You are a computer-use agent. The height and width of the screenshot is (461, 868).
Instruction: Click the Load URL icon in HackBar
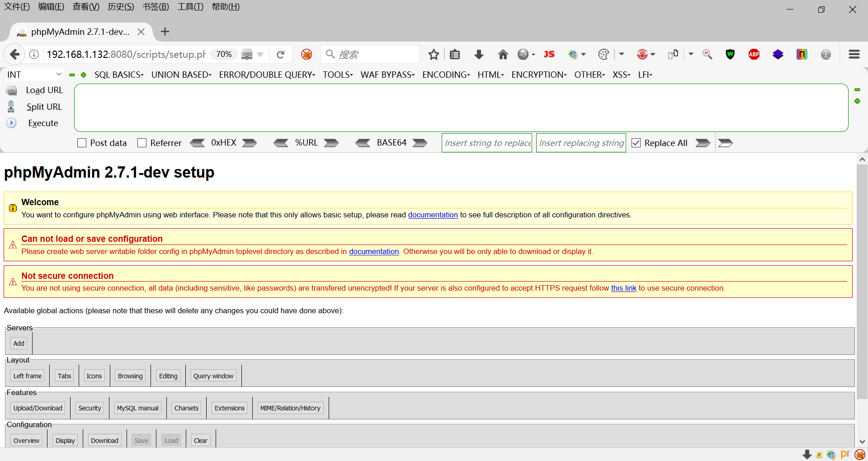(11, 90)
